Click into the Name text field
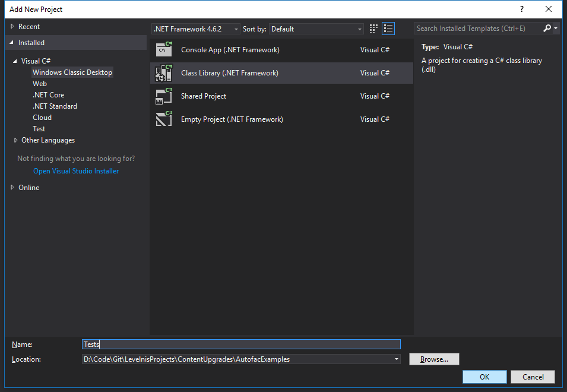The height and width of the screenshot is (392, 567). [241, 344]
